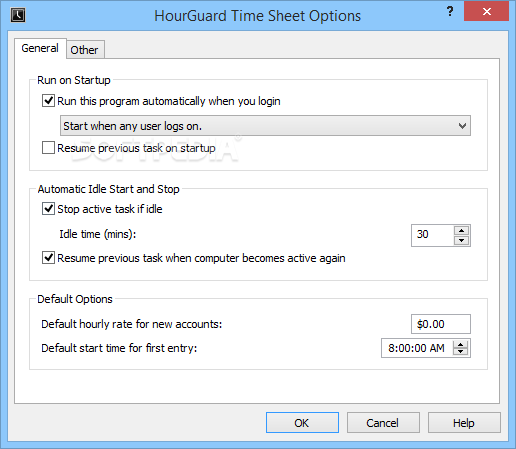Switch to the Other tab
Image resolution: width=516 pixels, height=449 pixels.
click(85, 50)
